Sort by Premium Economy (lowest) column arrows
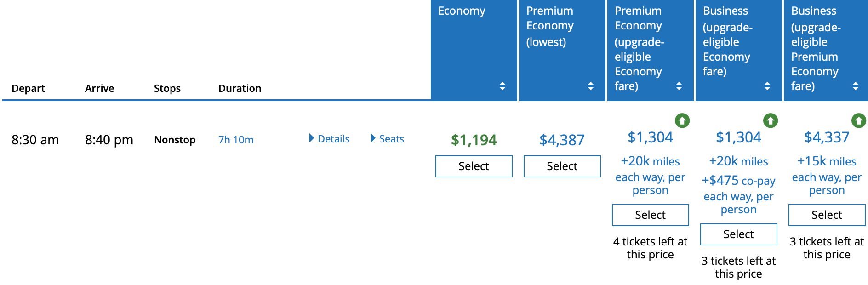Viewport: 868px width, 285px height. 590,86
